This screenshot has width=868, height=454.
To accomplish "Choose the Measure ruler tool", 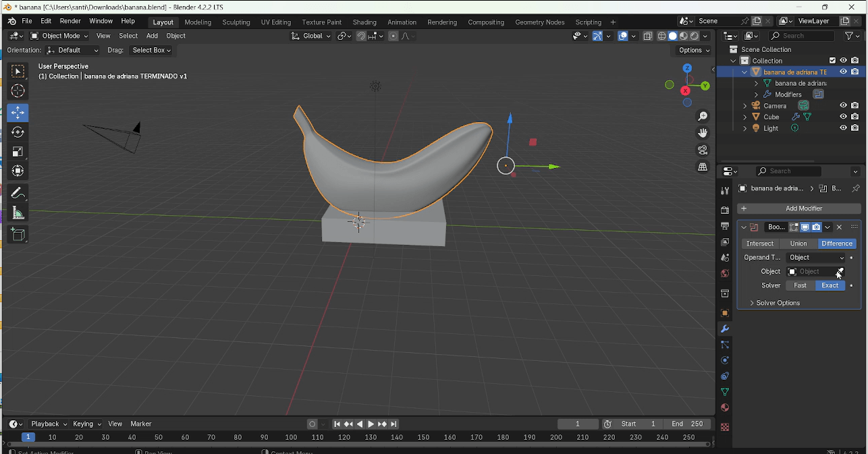I will 18,213.
